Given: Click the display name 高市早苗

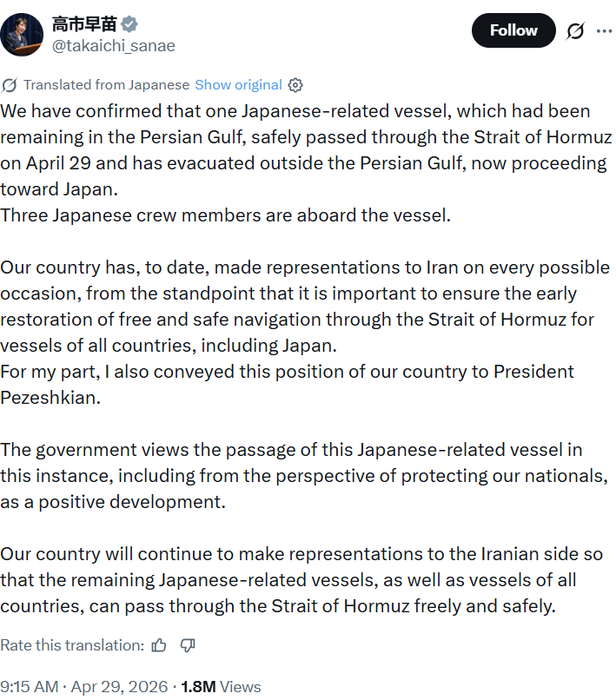Looking at the screenshot, I should tap(84, 25).
